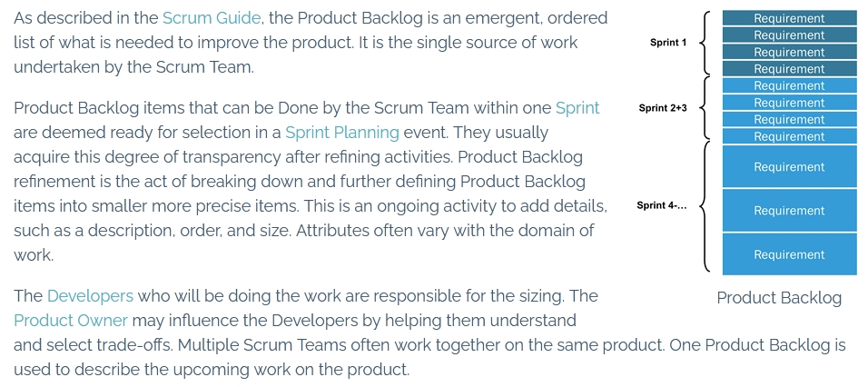Viewport: 868px width, 387px height.
Task: Click the Sprint 1 label in diagram
Action: click(668, 43)
